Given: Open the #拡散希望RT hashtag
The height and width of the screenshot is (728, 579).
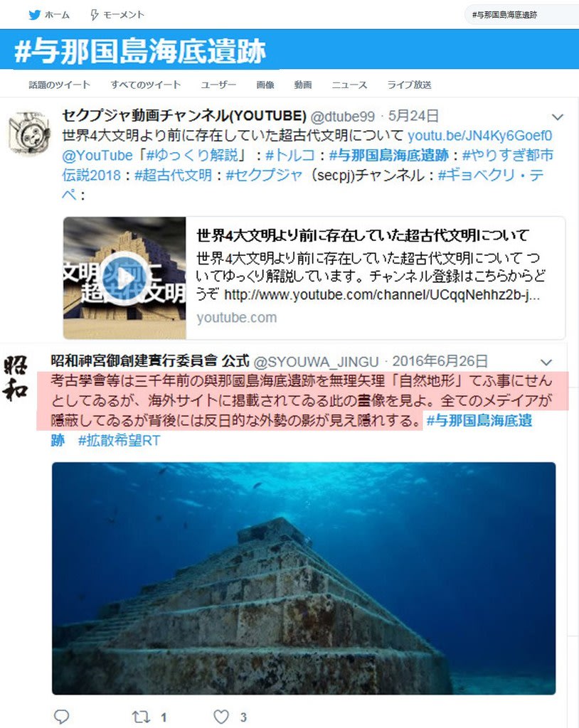Looking at the screenshot, I should point(119,440).
